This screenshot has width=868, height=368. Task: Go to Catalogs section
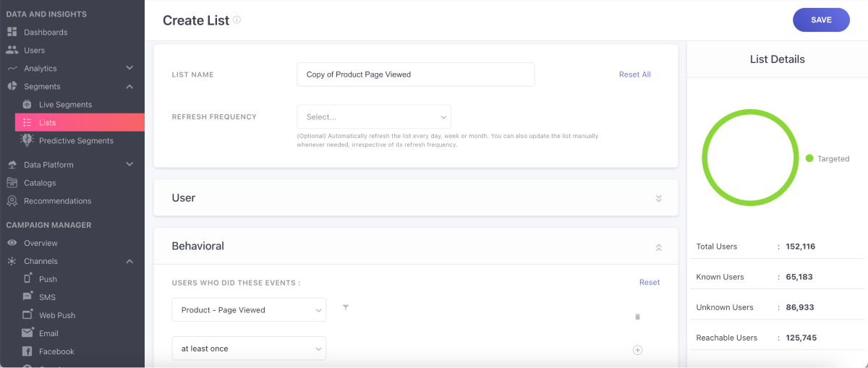39,183
